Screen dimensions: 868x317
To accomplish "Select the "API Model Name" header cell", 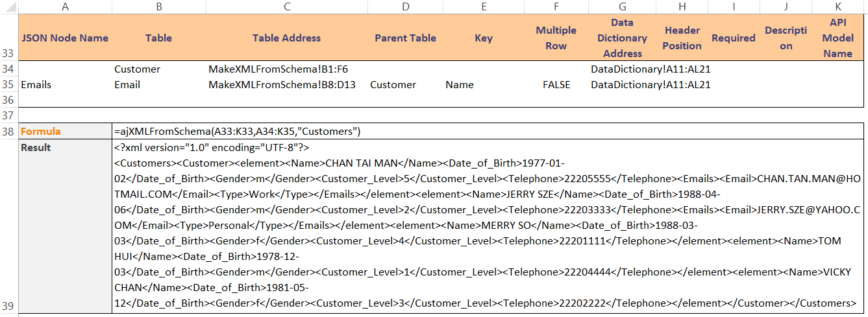I will pos(837,38).
